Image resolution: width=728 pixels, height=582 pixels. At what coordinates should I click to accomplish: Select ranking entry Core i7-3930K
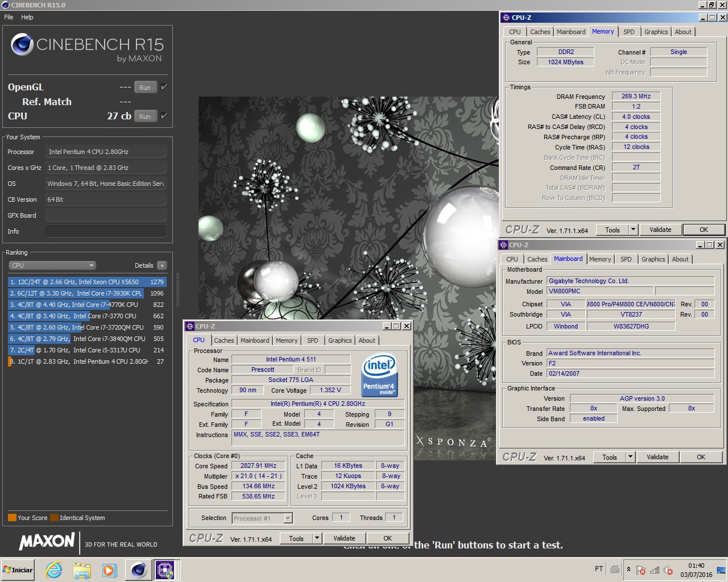click(x=87, y=293)
